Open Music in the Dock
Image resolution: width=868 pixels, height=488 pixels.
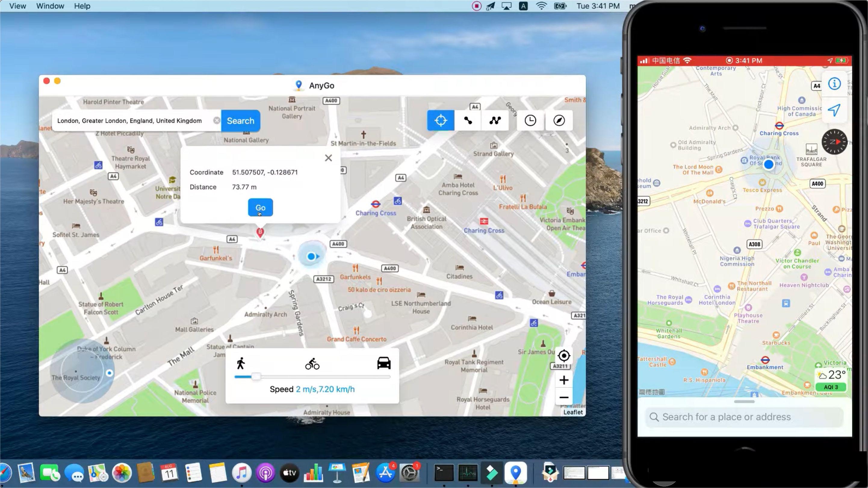pyautogui.click(x=242, y=473)
